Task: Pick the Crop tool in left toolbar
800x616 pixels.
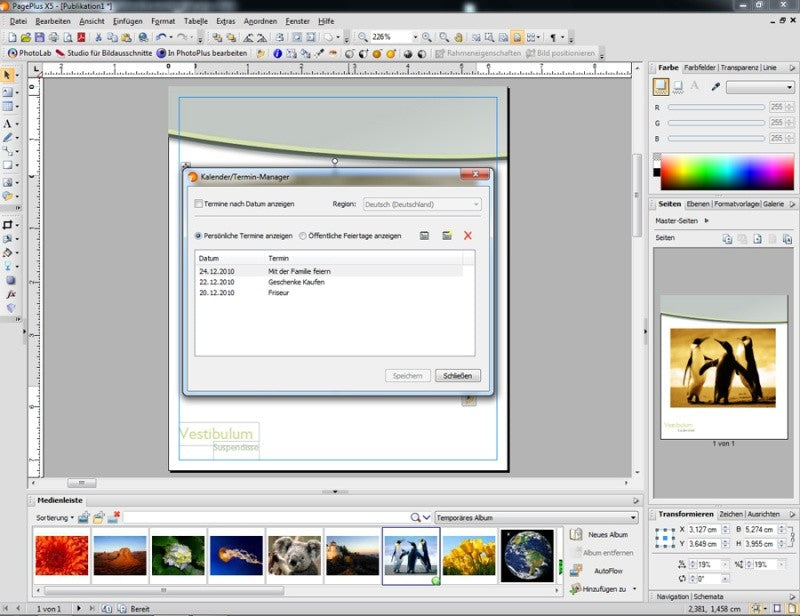Action: click(7, 225)
